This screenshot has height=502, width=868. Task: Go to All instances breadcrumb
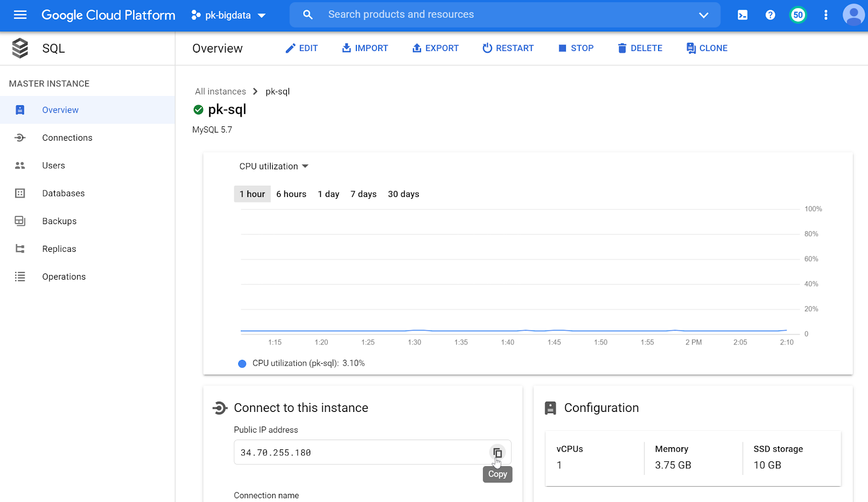220,92
